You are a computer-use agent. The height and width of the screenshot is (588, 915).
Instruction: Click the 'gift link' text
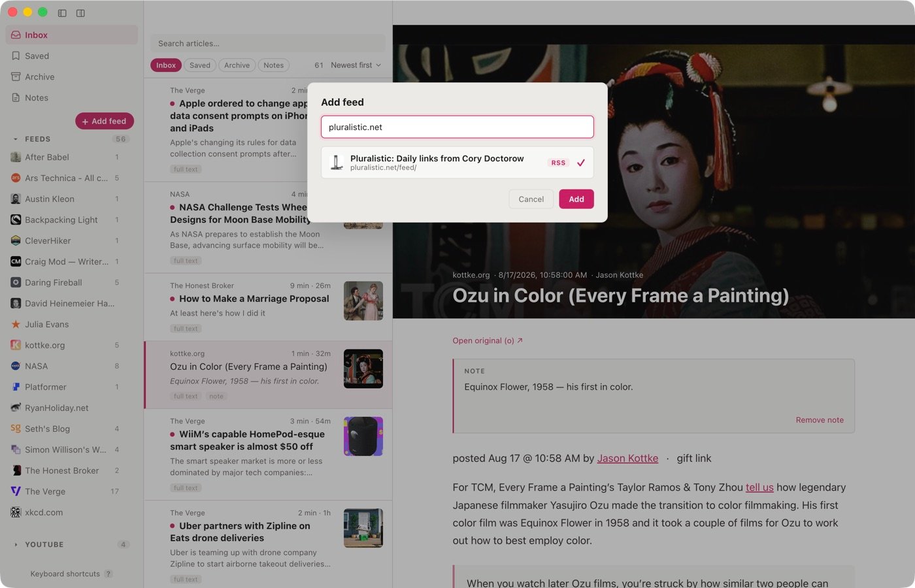(694, 459)
